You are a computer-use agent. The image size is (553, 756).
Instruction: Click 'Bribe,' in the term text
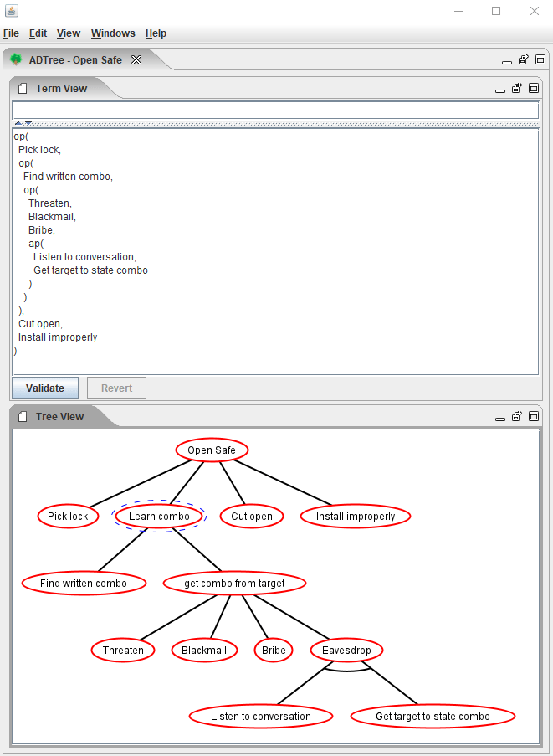click(42, 230)
